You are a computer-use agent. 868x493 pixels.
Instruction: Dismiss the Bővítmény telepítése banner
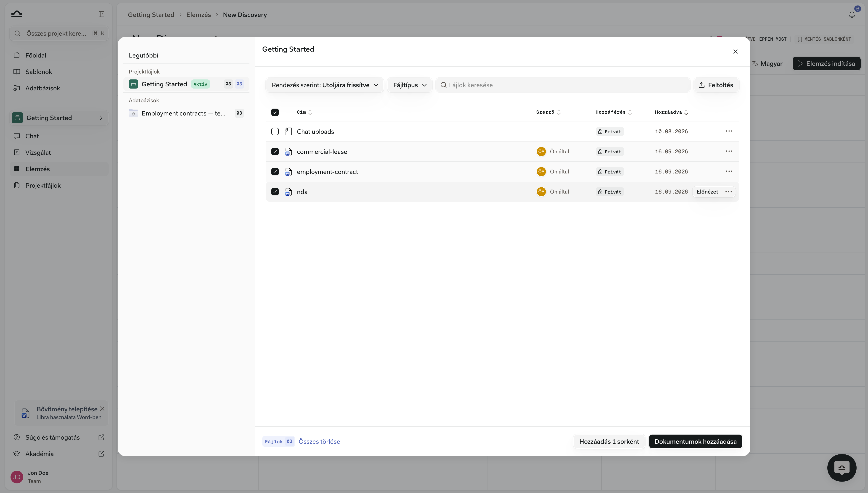point(102,409)
